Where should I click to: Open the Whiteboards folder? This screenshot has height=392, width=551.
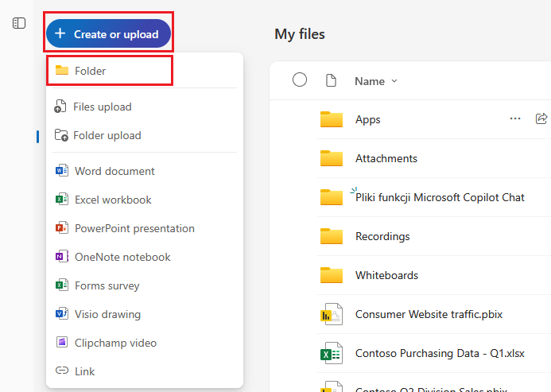pos(386,275)
